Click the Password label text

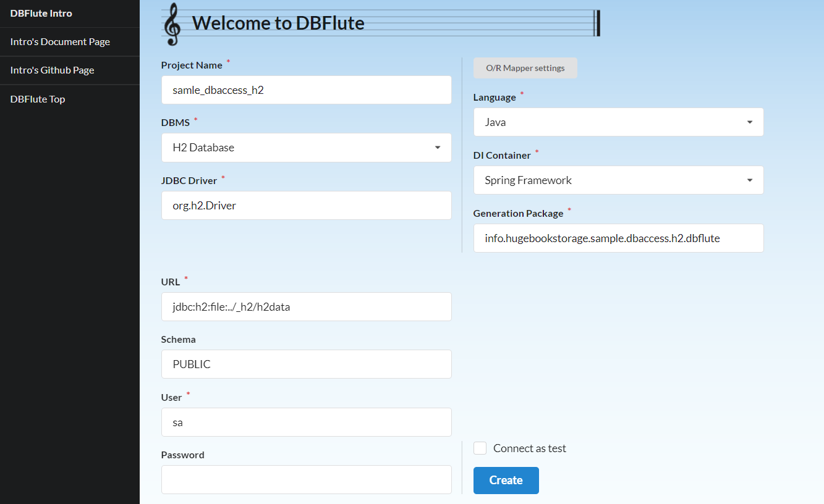pos(183,455)
